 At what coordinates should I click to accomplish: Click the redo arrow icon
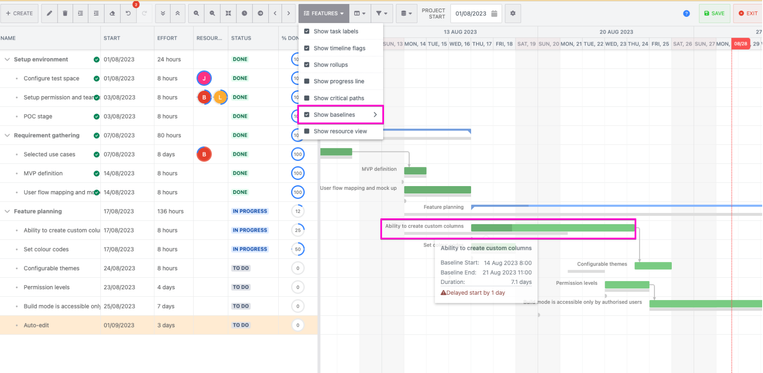[x=144, y=14]
